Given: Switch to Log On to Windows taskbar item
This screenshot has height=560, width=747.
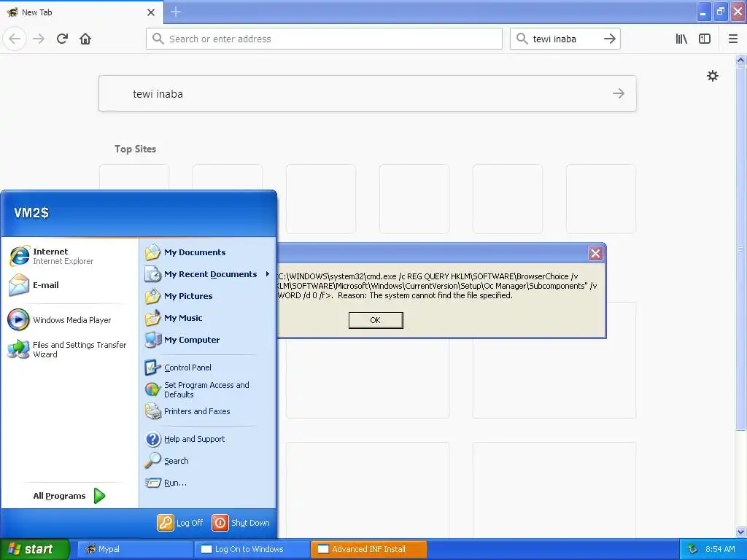Looking at the screenshot, I should click(252, 549).
